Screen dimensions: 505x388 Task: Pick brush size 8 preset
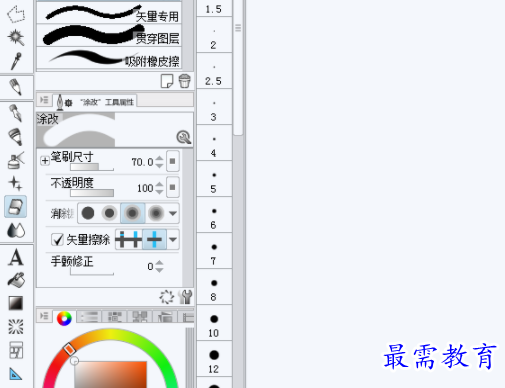point(214,287)
